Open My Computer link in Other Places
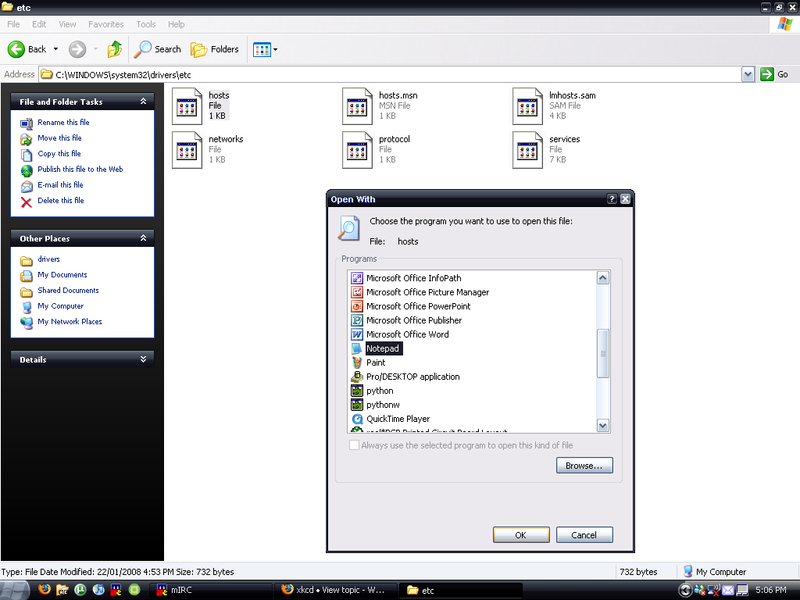The width and height of the screenshot is (800, 600). (x=60, y=306)
